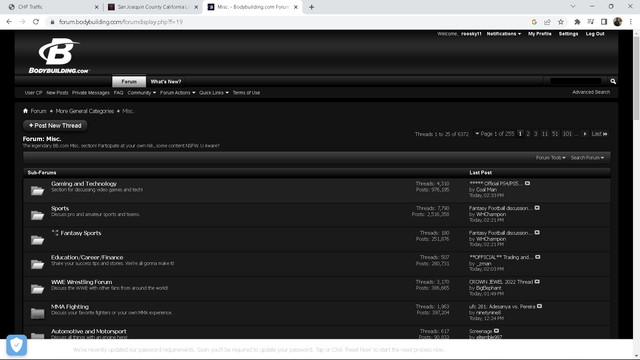Open My Profile link
The width and height of the screenshot is (640, 360).
pos(540,34)
